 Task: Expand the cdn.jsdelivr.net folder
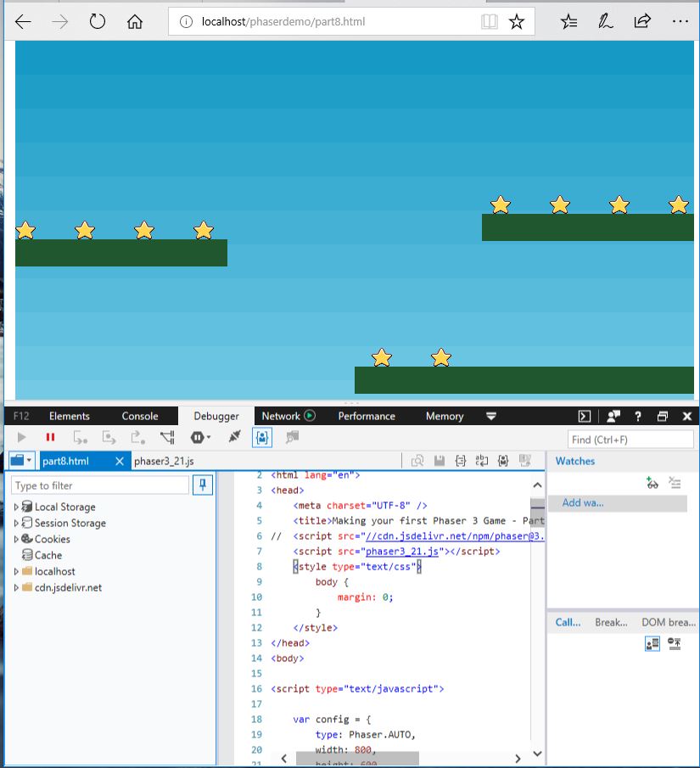pos(16,587)
